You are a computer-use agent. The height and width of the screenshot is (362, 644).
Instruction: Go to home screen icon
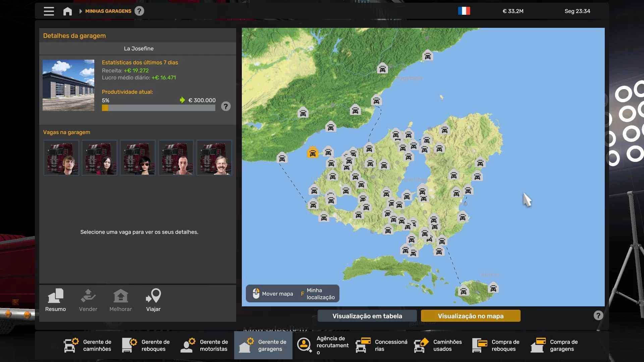click(x=67, y=11)
